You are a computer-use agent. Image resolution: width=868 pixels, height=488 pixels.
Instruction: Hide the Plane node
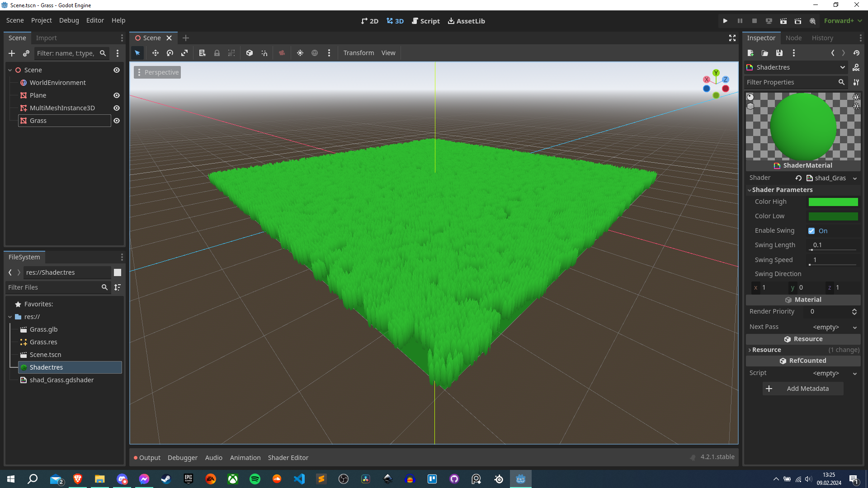pyautogui.click(x=117, y=95)
